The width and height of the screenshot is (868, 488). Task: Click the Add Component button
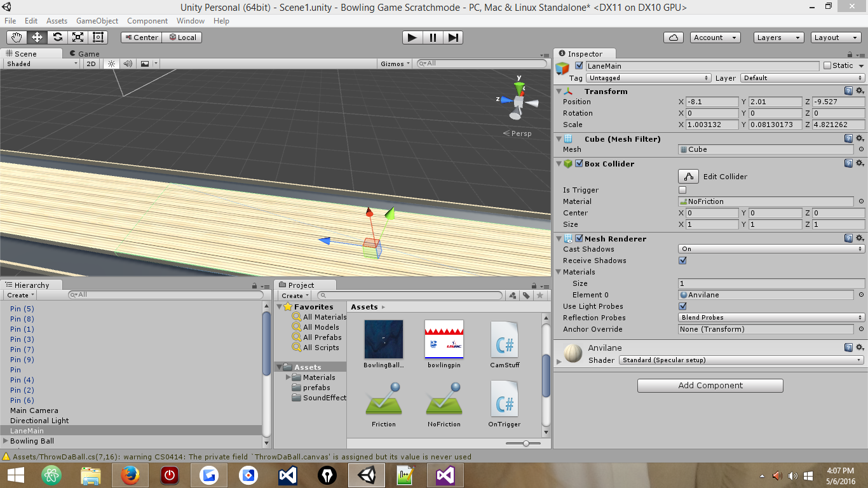(710, 386)
